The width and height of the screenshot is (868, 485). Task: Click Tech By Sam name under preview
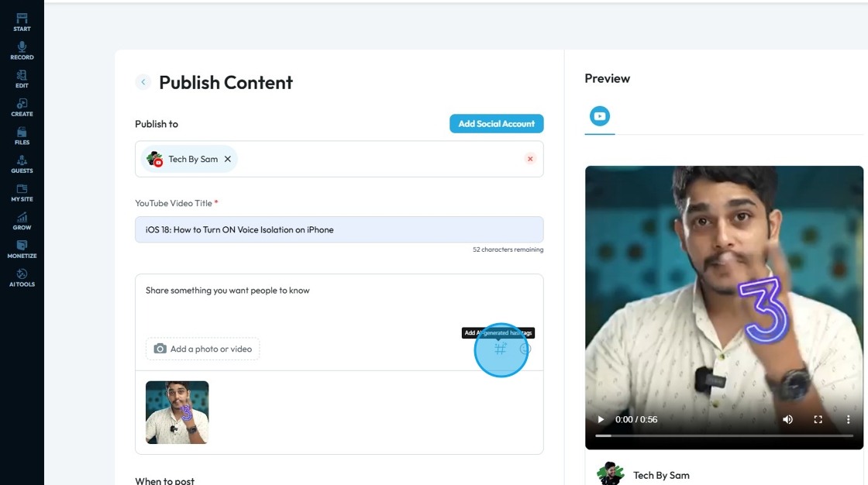661,475
